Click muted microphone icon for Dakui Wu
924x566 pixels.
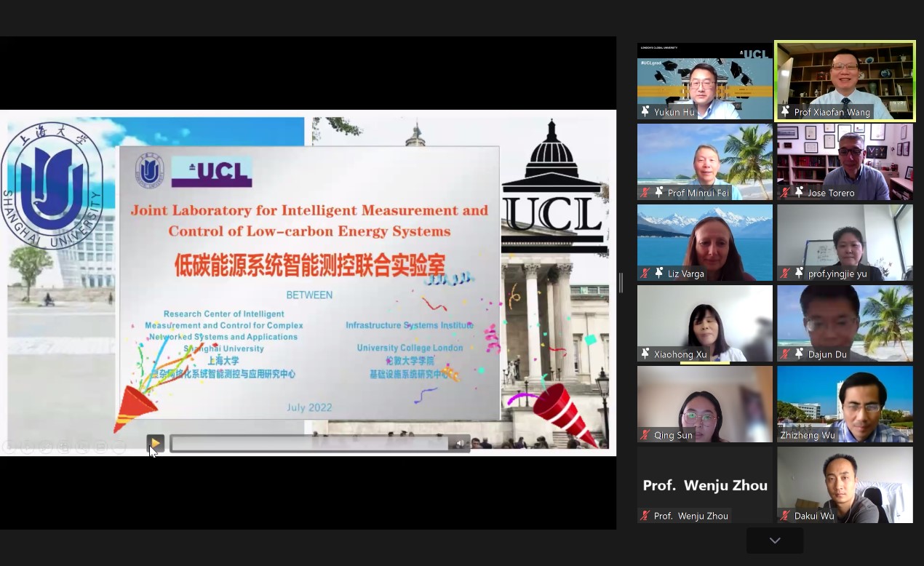tap(785, 516)
